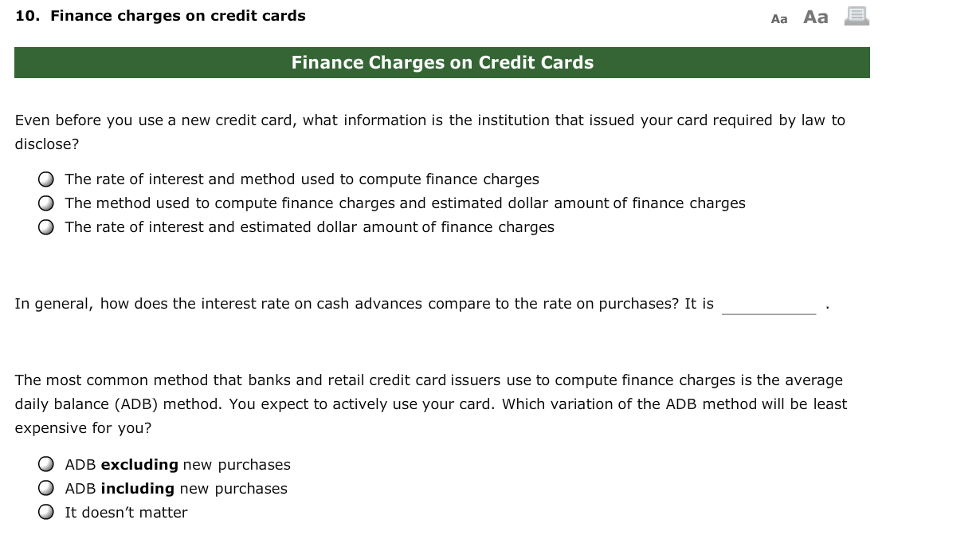This screenshot has width=980, height=555.
Task: Click the Finance Charges on Credit Cards banner
Action: (442, 62)
